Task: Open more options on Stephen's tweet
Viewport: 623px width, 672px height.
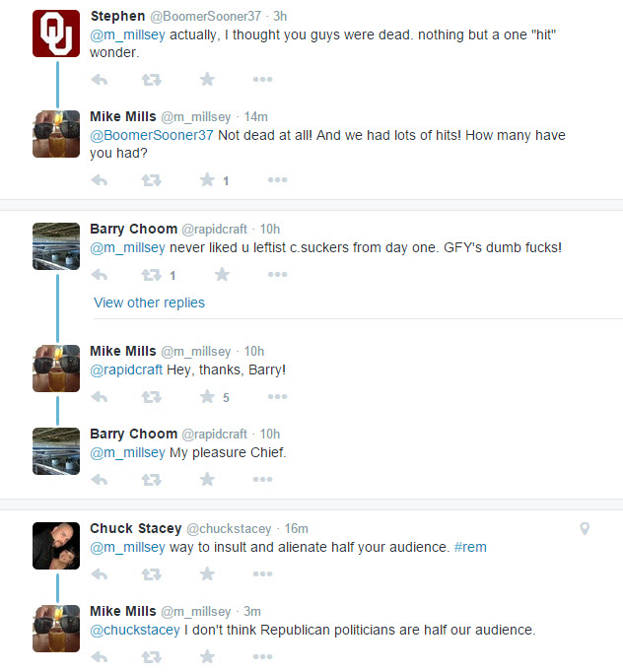Action: point(262,79)
